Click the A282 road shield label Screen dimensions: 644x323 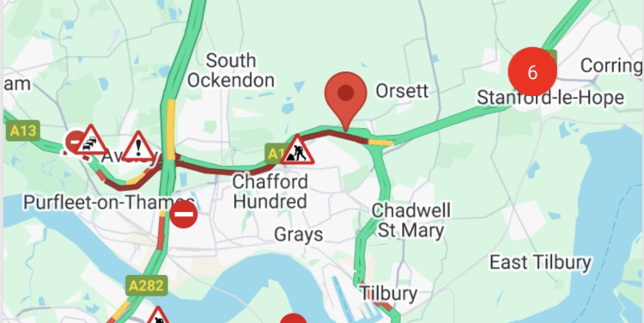(x=146, y=285)
